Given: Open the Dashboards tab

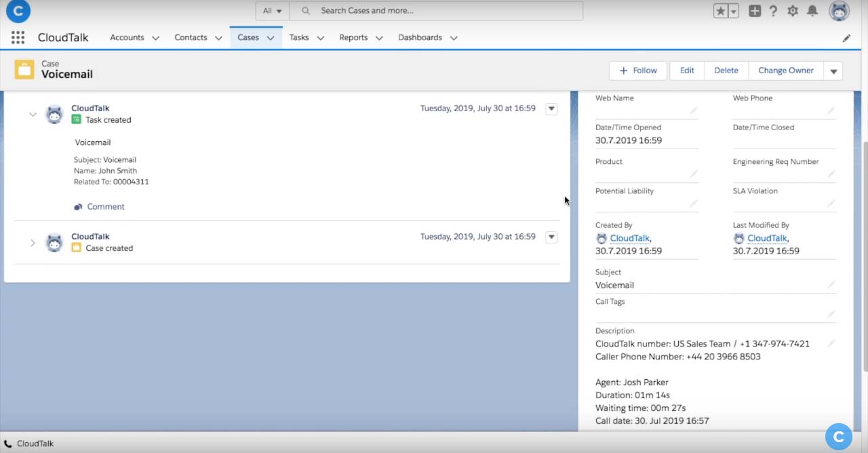Looking at the screenshot, I should tap(420, 37).
